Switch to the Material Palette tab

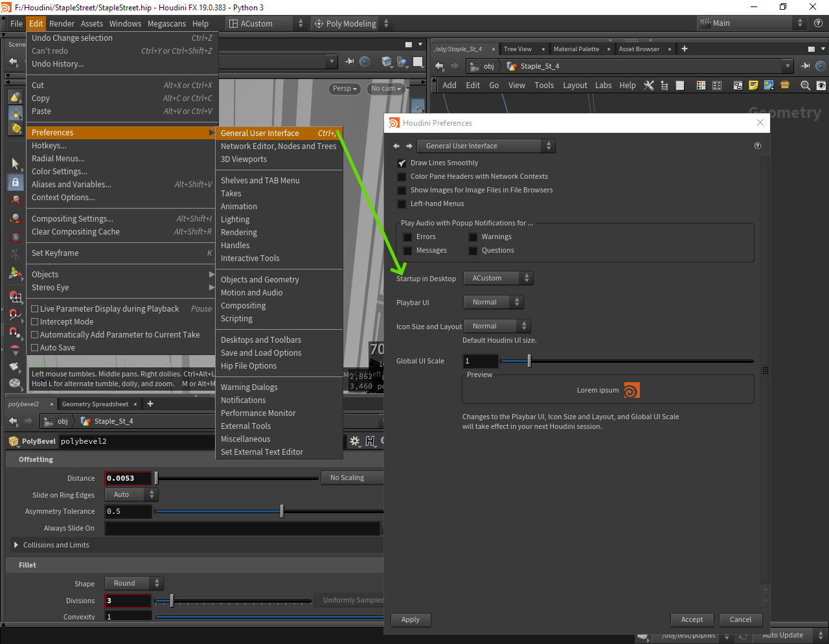[x=576, y=49]
